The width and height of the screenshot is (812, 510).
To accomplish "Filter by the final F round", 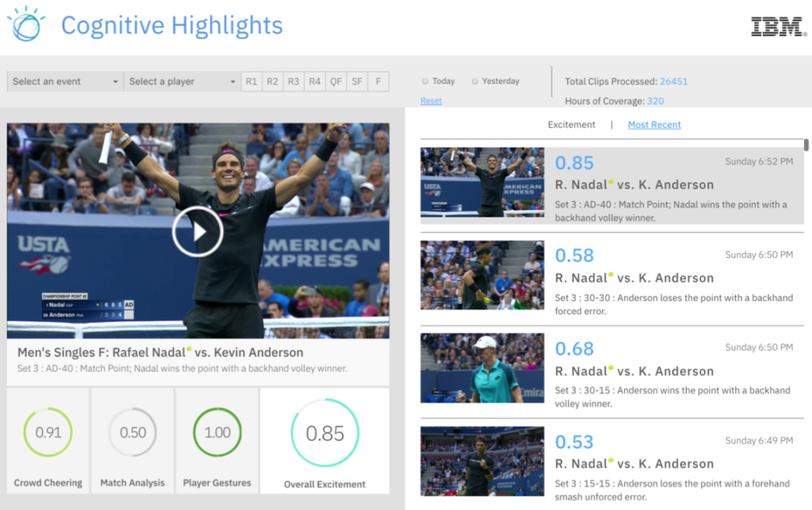I will coord(378,81).
